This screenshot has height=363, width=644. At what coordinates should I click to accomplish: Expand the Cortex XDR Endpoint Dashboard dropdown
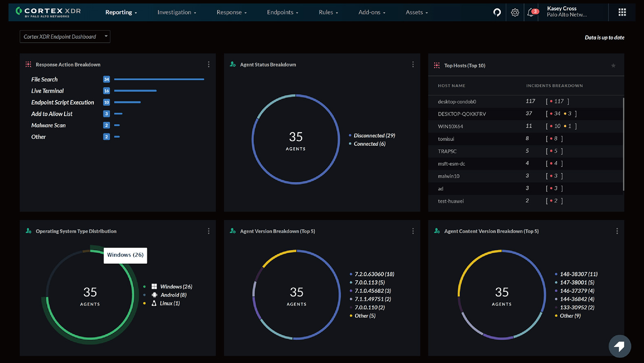coord(65,37)
